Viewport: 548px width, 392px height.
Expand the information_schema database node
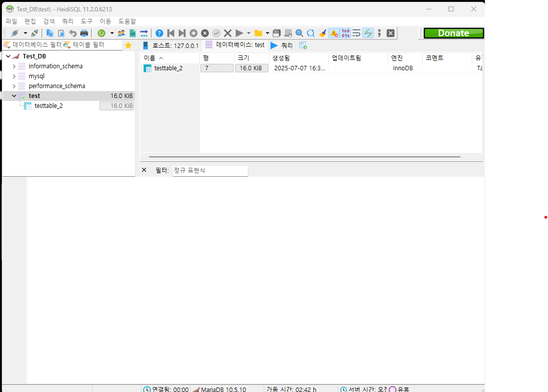pos(14,66)
